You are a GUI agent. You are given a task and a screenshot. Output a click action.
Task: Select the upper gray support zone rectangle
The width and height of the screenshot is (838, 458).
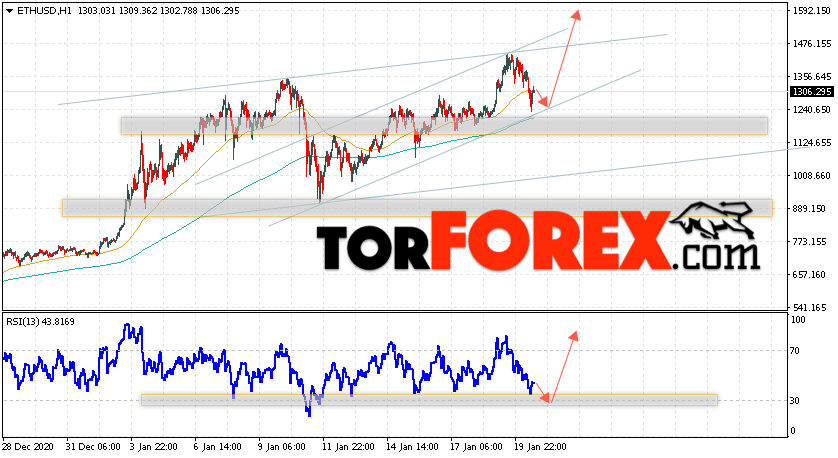444,126
